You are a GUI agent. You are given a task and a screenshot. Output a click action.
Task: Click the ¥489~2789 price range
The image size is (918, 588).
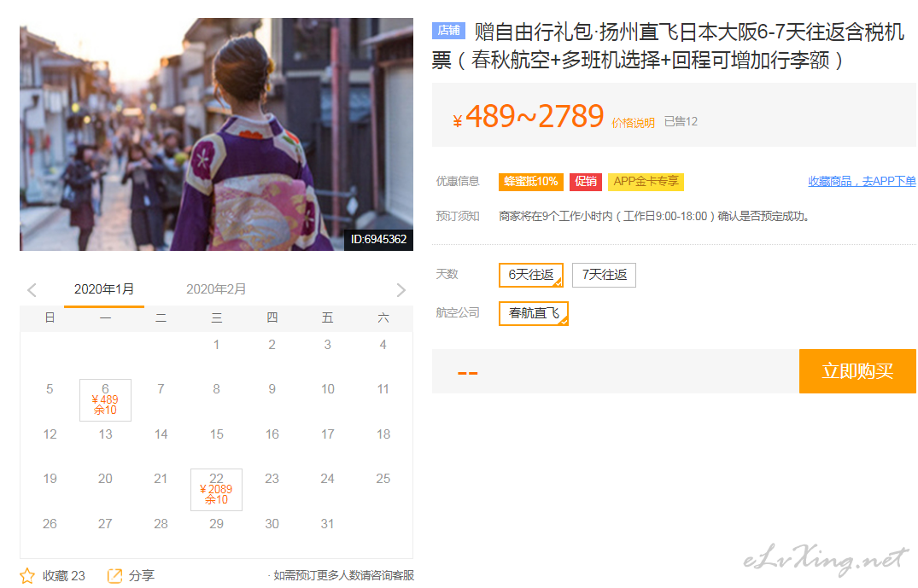pyautogui.click(x=528, y=116)
